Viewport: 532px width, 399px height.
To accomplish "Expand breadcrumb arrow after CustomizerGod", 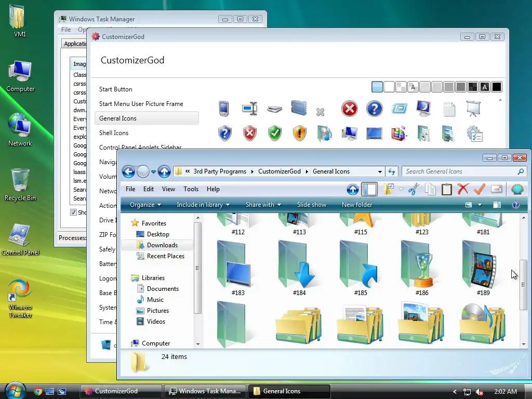I will (307, 171).
